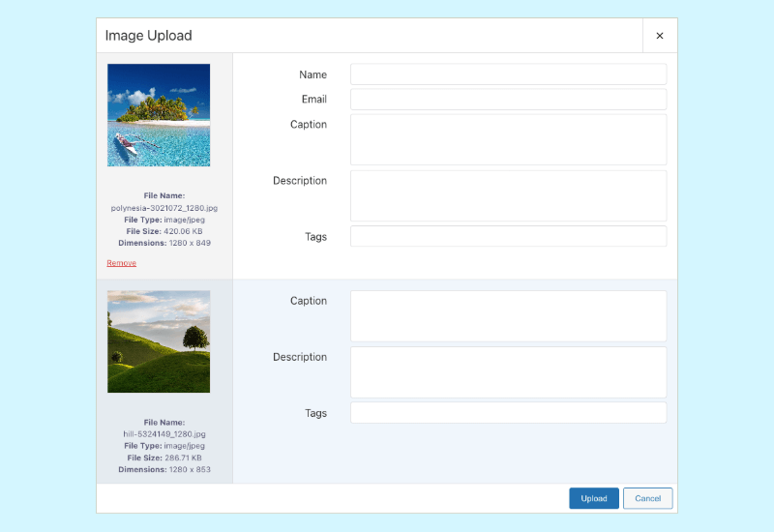Click the Tags field for the polynesia image
The width and height of the screenshot is (774, 532).
[508, 237]
